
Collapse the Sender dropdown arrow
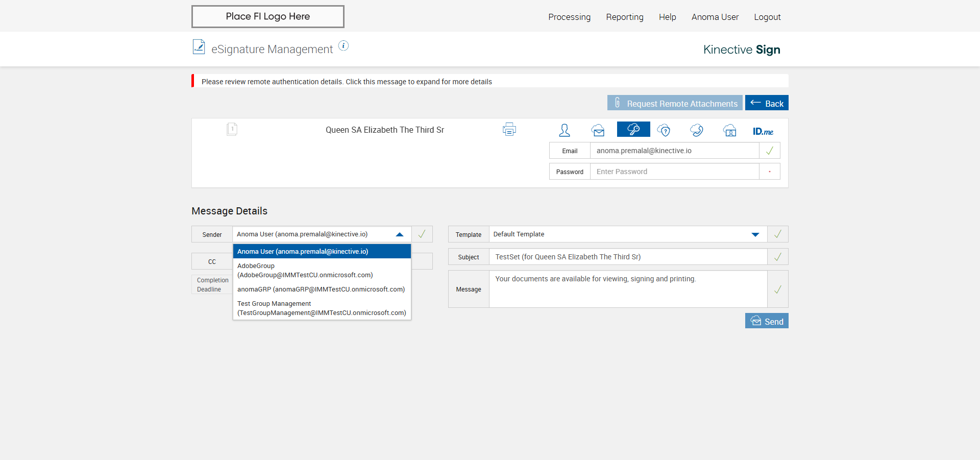point(400,234)
